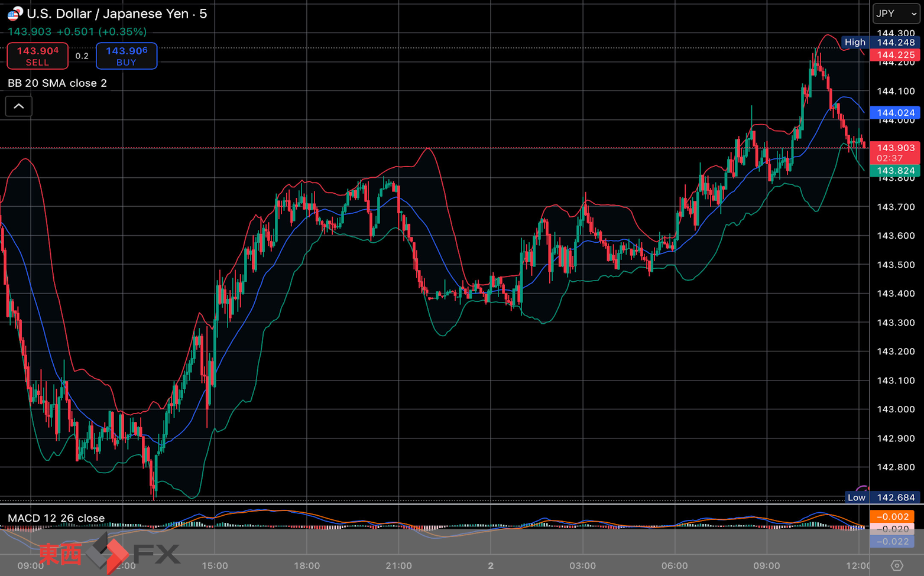Click the 0.2 spread value
This screenshot has height=576, width=924.
(82, 56)
